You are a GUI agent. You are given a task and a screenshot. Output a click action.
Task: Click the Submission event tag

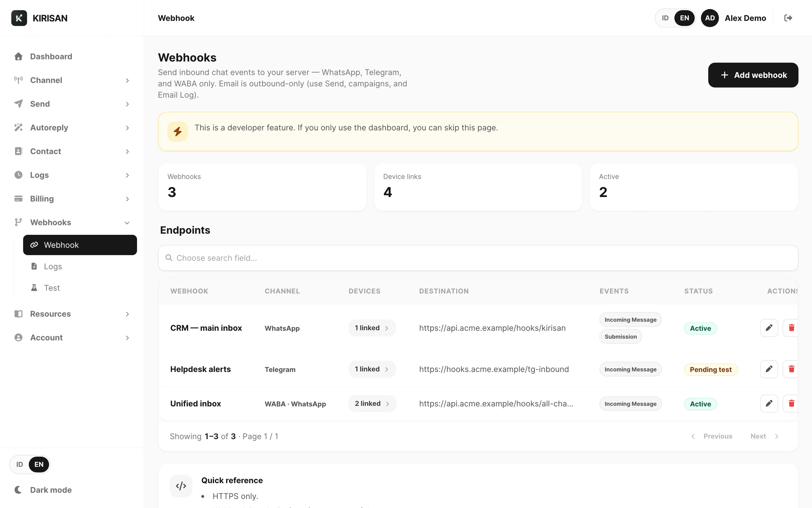(x=620, y=337)
